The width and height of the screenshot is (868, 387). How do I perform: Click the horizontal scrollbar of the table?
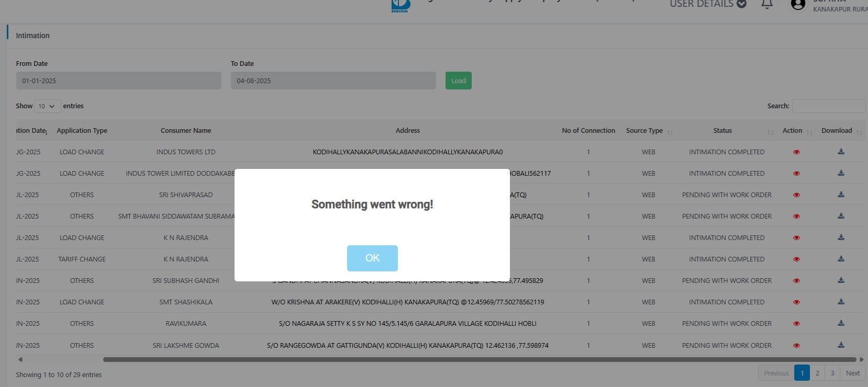pos(480,360)
